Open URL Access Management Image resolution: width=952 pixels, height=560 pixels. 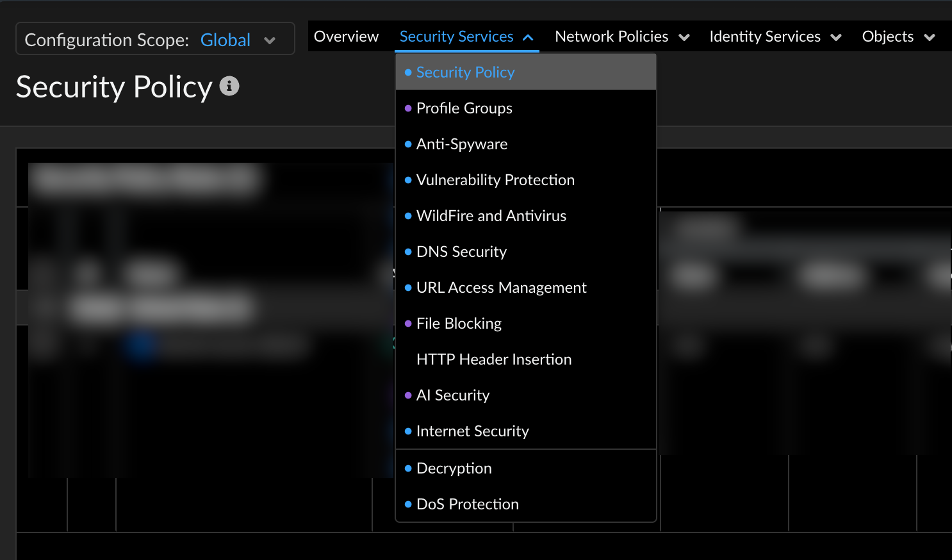point(501,288)
